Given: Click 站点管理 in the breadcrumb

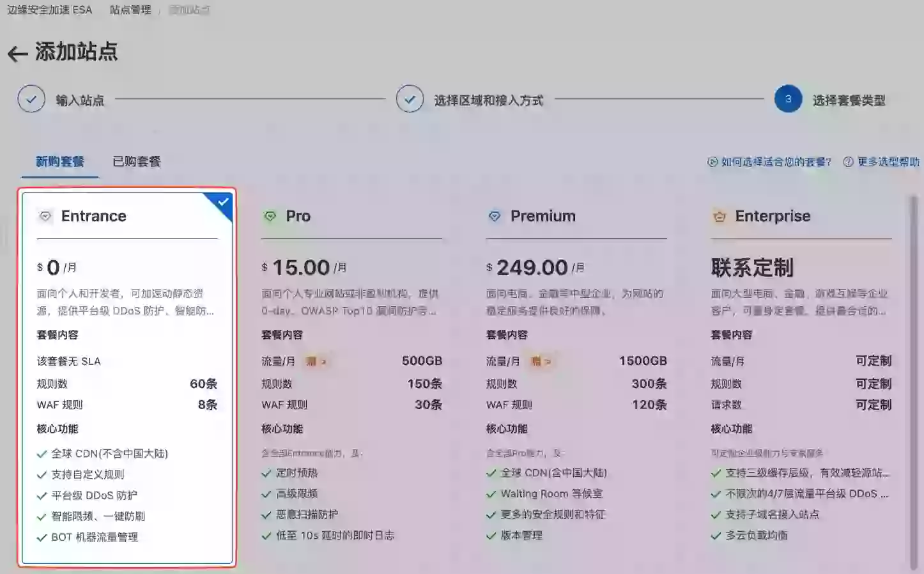Looking at the screenshot, I should point(131,10).
